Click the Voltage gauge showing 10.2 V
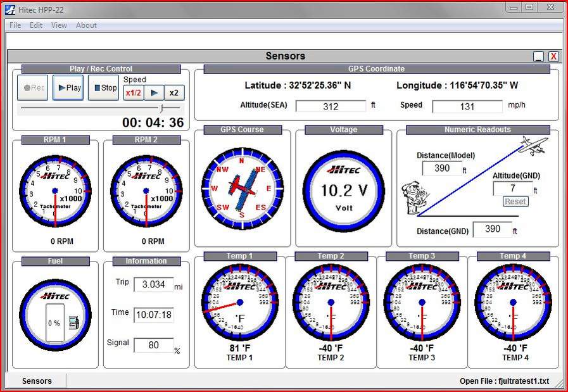Image resolution: width=568 pixels, height=392 pixels. pyautogui.click(x=343, y=191)
